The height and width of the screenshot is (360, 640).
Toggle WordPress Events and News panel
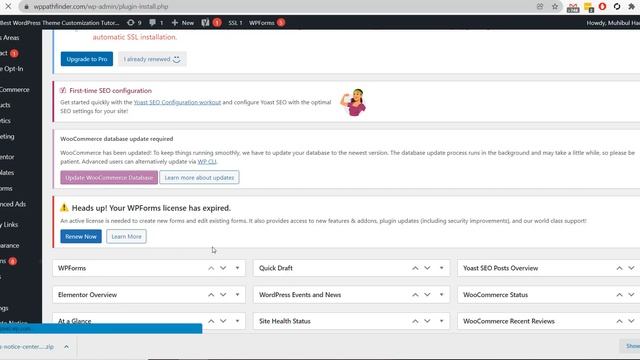(x=441, y=295)
